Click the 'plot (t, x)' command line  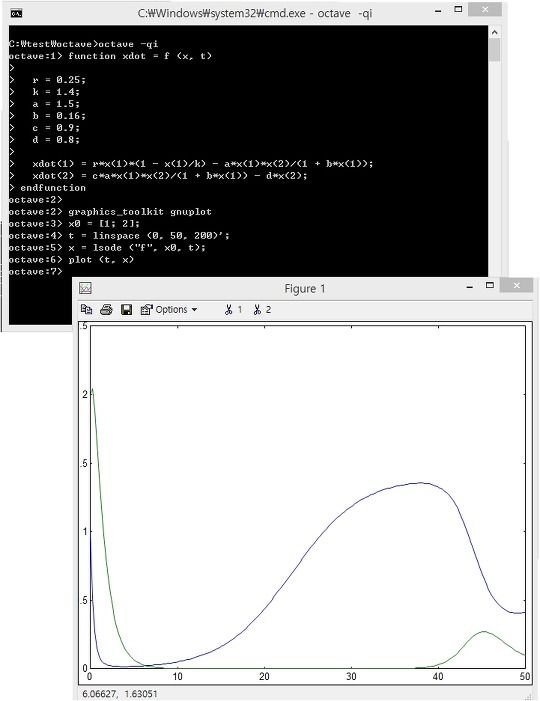coord(72,260)
